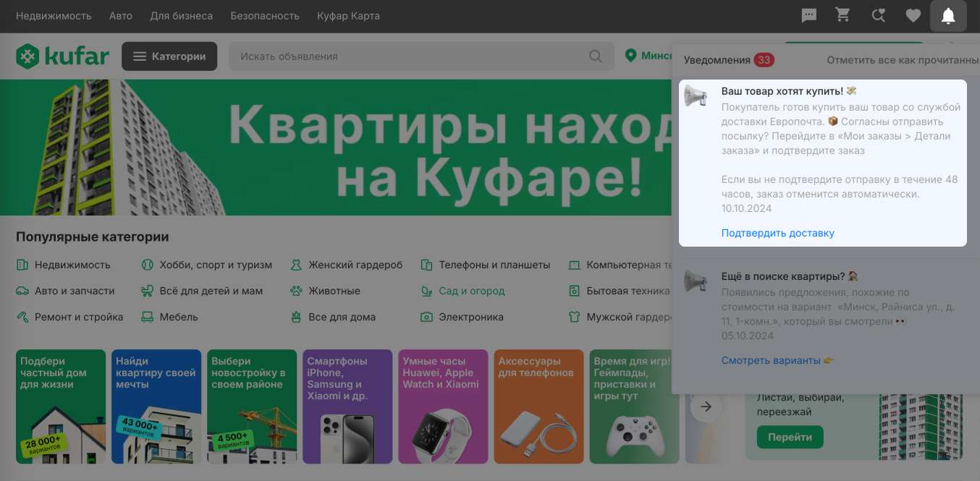Open Мебель category link
980x481 pixels.
coord(179,317)
